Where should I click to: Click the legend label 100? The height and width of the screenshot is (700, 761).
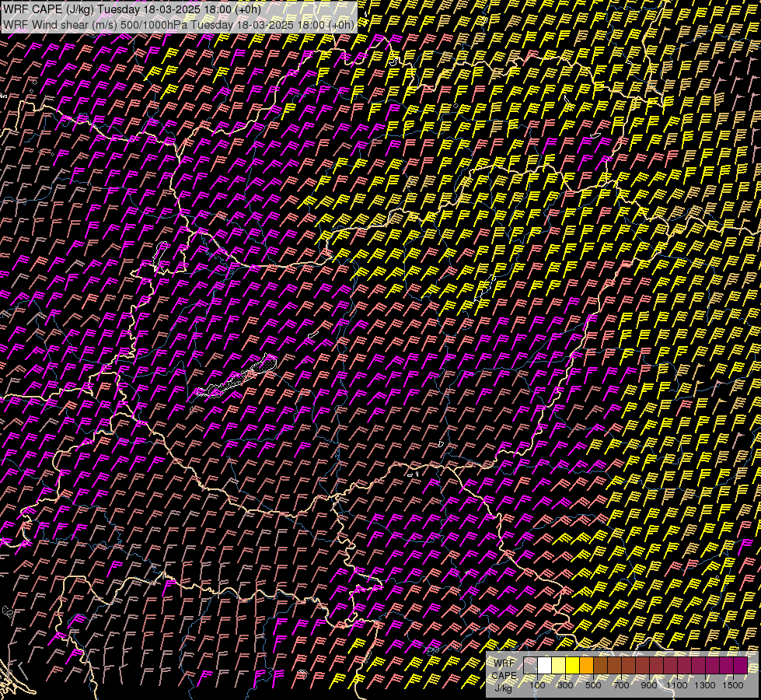537,685
